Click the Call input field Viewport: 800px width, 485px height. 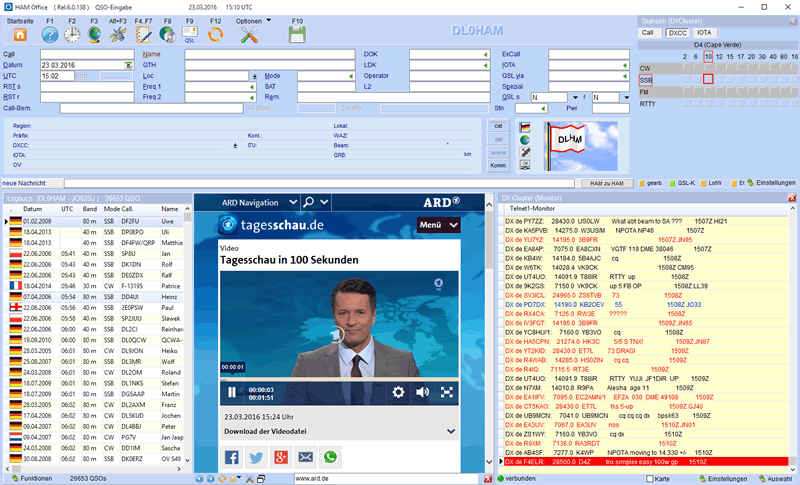87,55
